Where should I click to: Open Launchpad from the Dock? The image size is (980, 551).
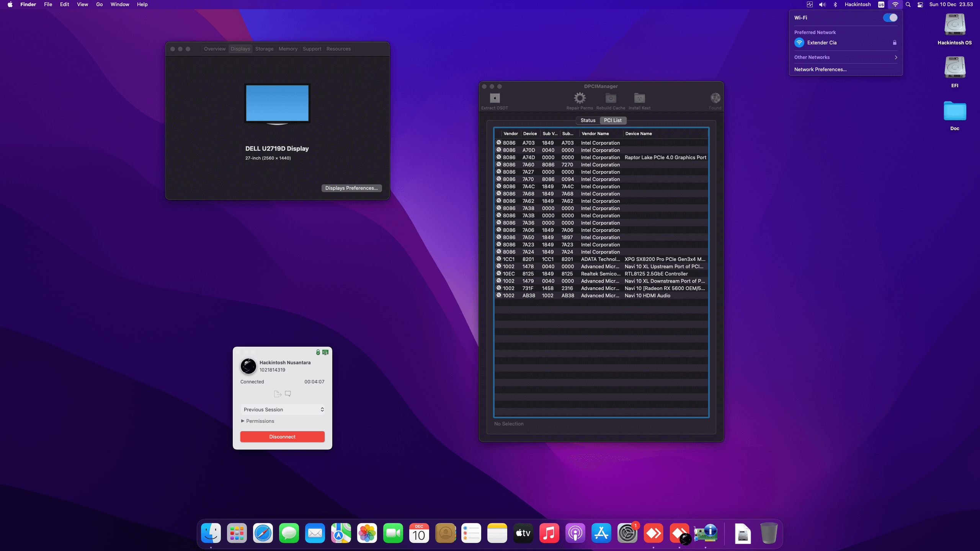[x=237, y=533]
